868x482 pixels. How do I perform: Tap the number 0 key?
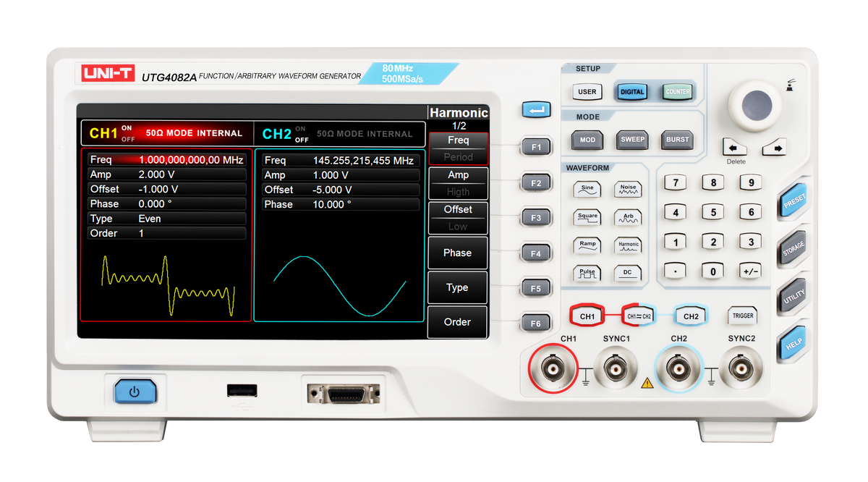[713, 271]
